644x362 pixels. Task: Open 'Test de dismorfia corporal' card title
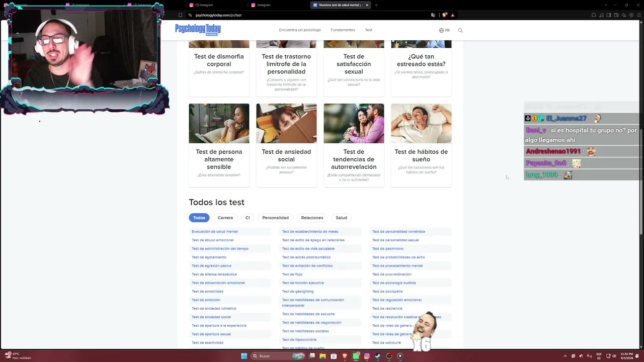click(219, 60)
